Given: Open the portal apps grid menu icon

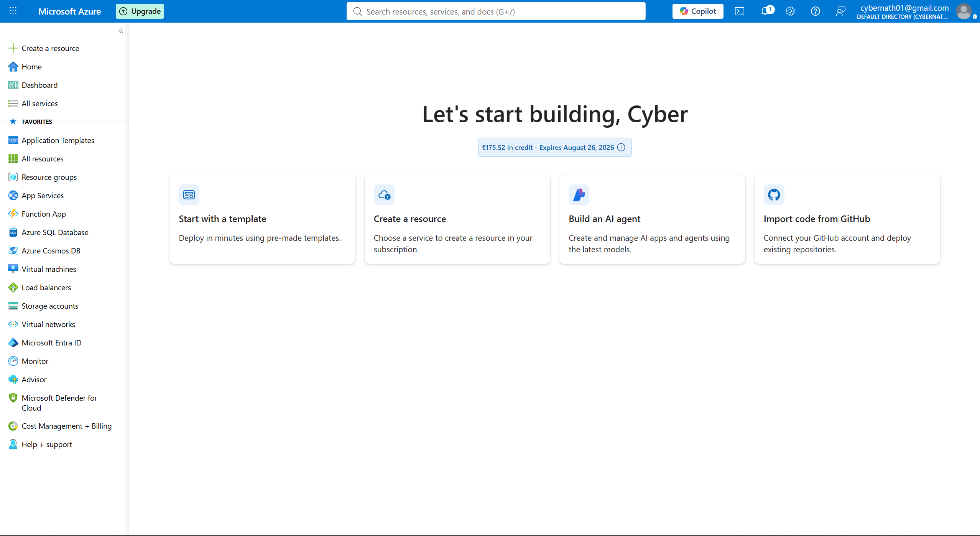Looking at the screenshot, I should pos(13,11).
